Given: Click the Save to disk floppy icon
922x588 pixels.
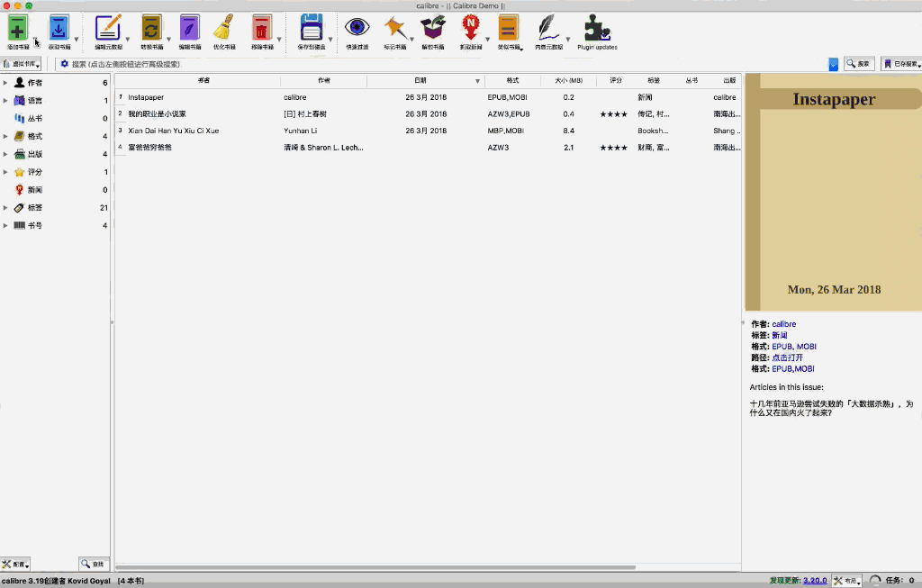Looking at the screenshot, I should (311, 28).
